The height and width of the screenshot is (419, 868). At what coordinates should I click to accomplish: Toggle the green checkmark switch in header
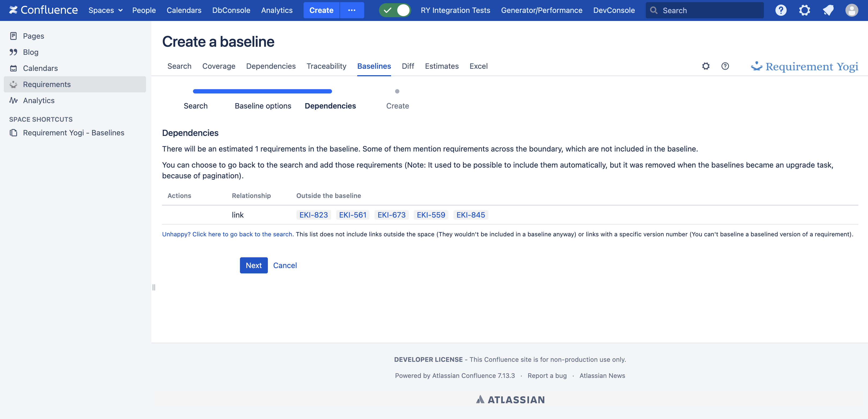click(x=395, y=10)
